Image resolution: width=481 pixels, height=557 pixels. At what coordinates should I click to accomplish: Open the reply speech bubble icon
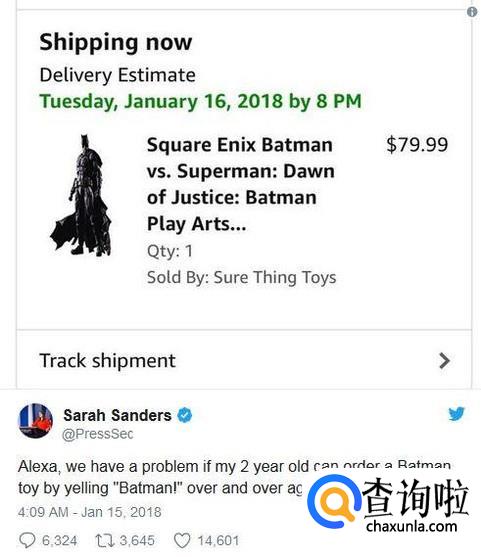click(27, 540)
